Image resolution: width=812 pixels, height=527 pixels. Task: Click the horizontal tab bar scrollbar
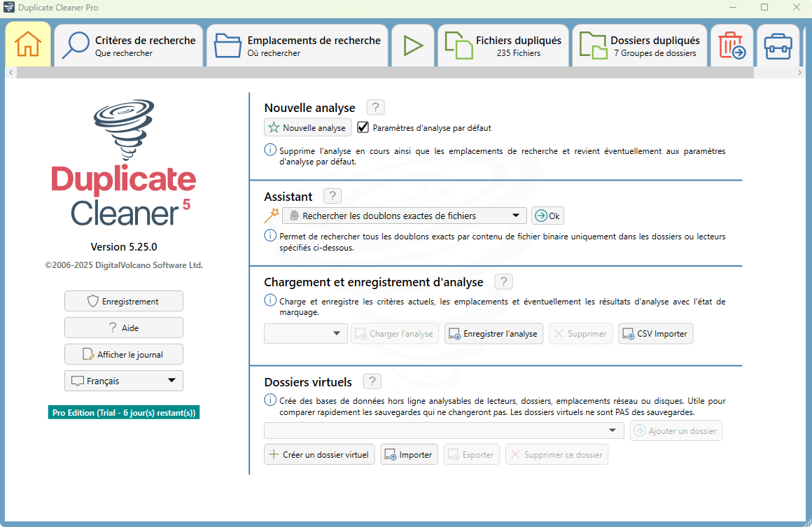pos(385,73)
